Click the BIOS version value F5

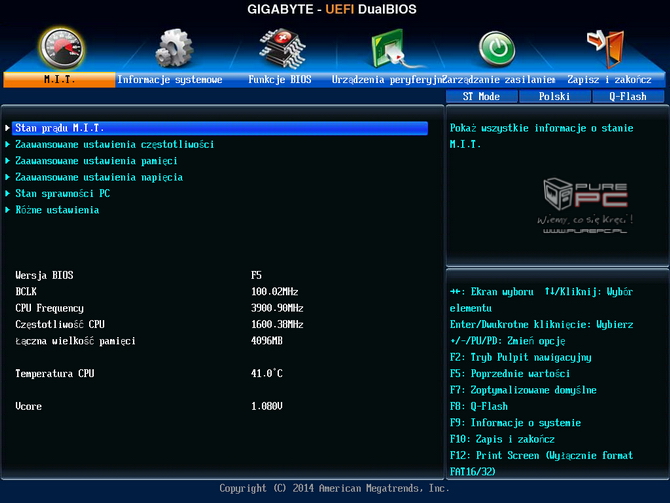click(x=256, y=275)
